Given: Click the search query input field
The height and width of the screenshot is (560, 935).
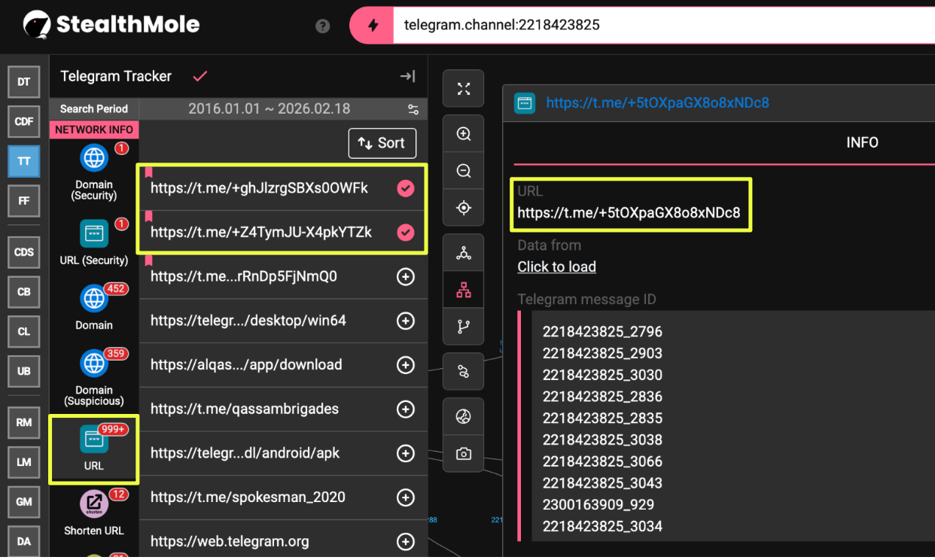Looking at the screenshot, I should point(662,25).
